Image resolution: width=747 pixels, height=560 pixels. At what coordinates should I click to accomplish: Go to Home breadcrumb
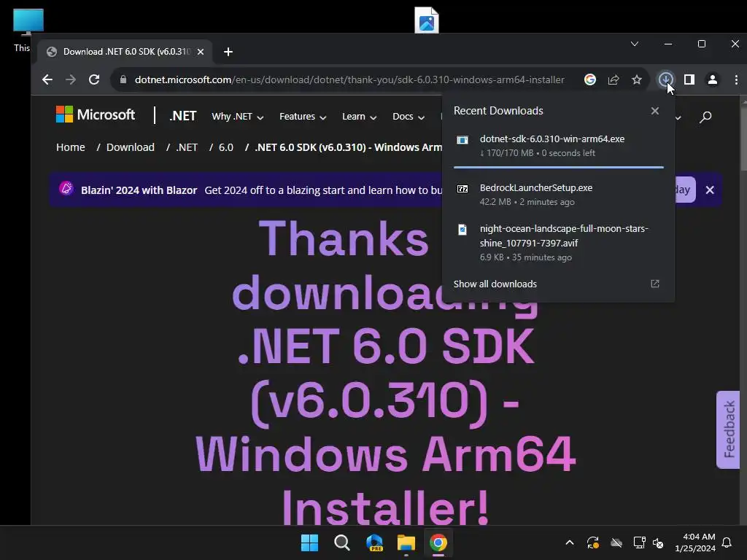pyautogui.click(x=71, y=147)
